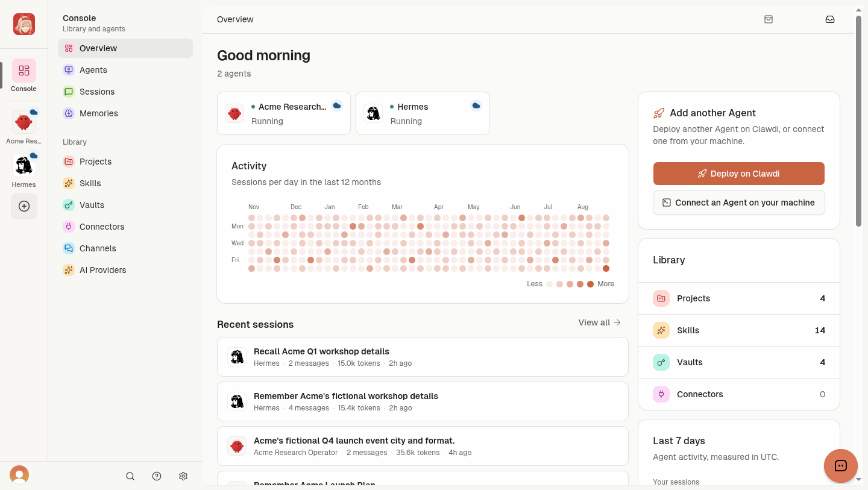Open the Hermes running agent card

tap(423, 113)
